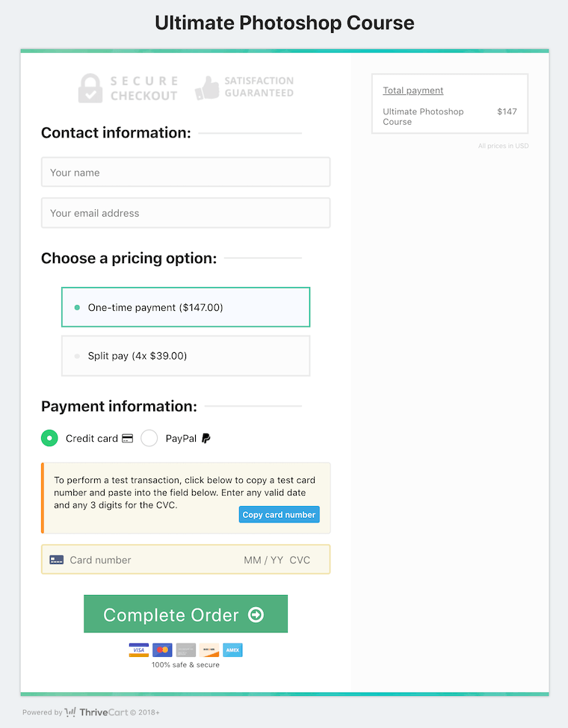568x728 pixels.
Task: Click the card icon in Card number field
Action: [x=57, y=560]
